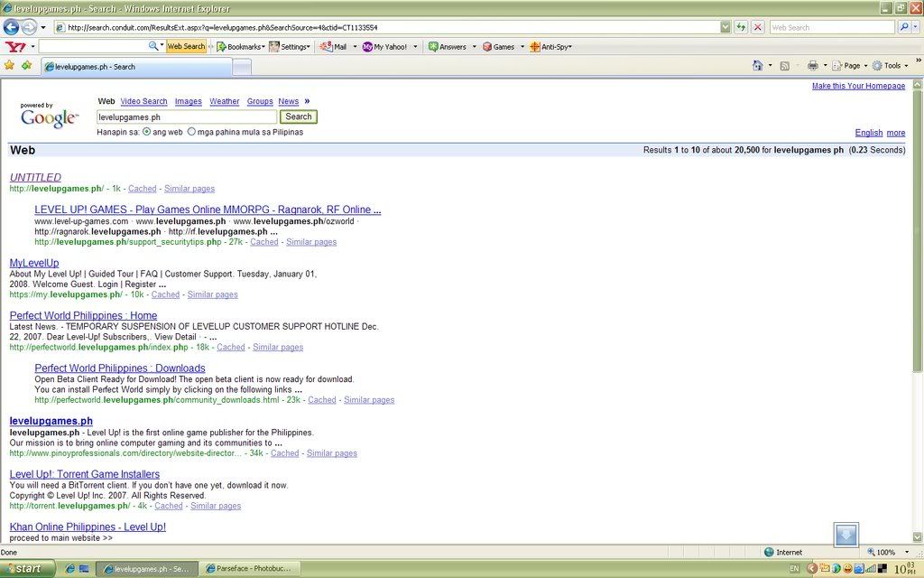Click Add to Favorites icon
924x578 pixels.
[x=26, y=66]
